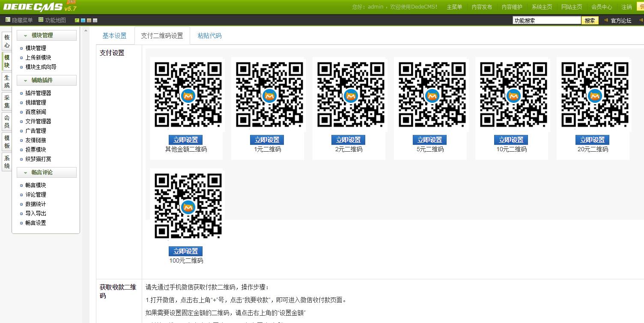Switch to the 会员 side tab
This screenshot has height=323, width=644.
[6, 121]
